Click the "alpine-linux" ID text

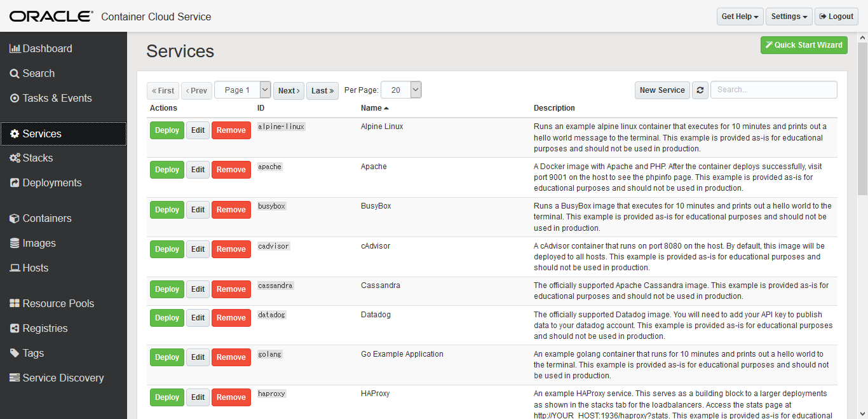pyautogui.click(x=281, y=127)
